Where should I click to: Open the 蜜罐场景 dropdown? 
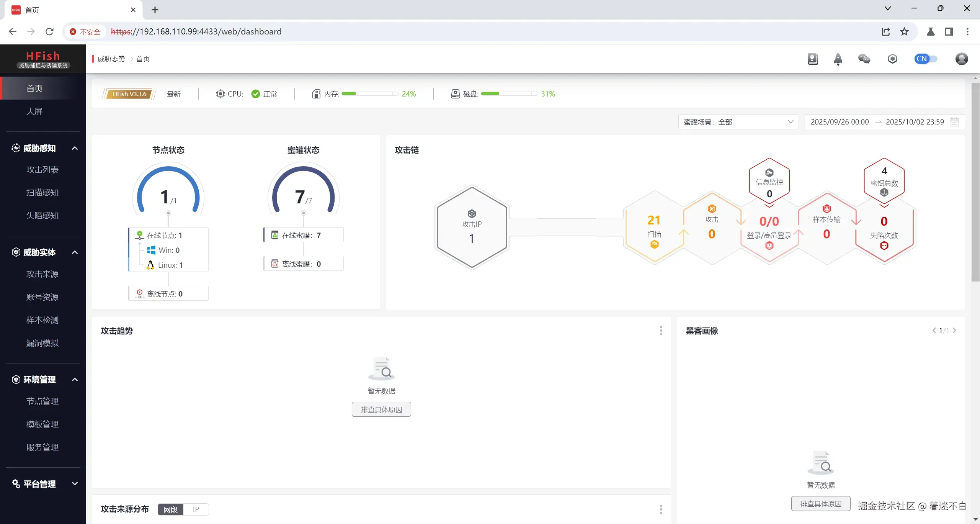738,122
